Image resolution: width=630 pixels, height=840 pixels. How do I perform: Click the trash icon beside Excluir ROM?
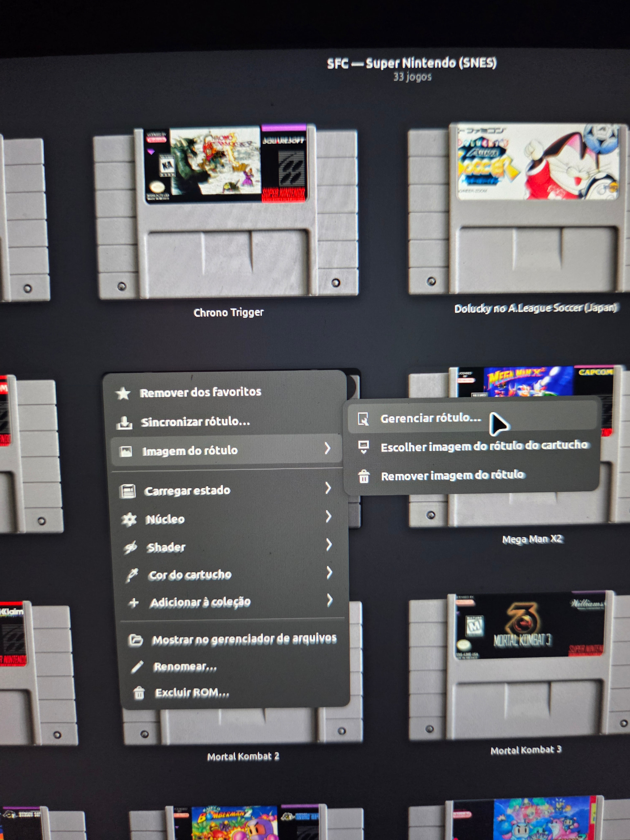coord(139,693)
